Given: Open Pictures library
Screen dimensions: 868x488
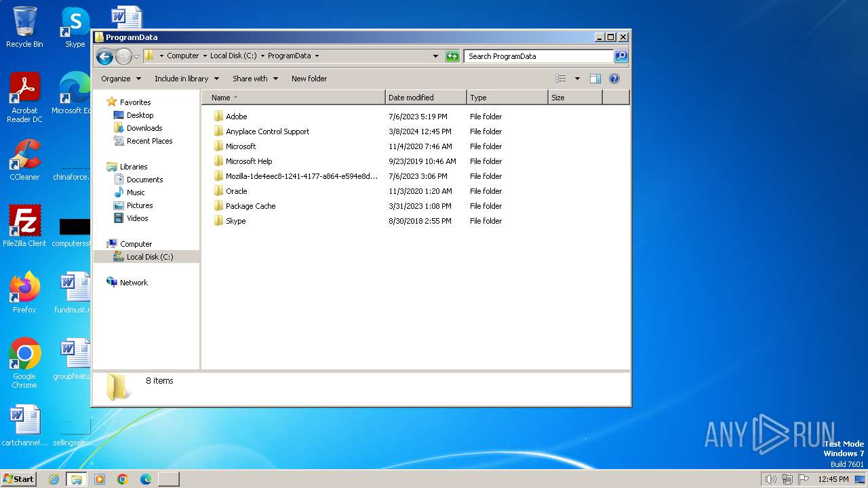Looking at the screenshot, I should click(x=140, y=205).
